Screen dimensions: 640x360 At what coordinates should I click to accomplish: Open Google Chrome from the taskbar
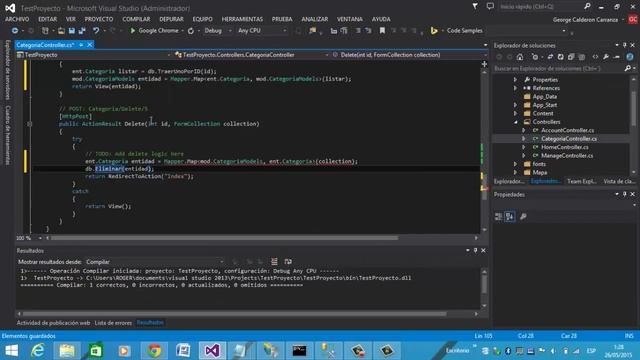(x=154, y=351)
